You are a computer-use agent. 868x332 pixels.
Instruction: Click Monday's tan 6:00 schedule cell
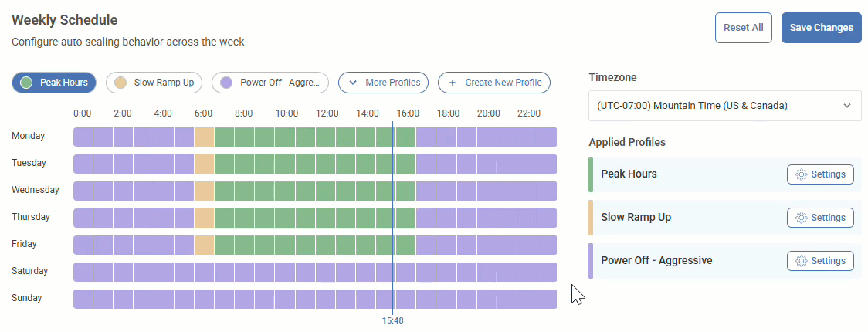(x=204, y=137)
